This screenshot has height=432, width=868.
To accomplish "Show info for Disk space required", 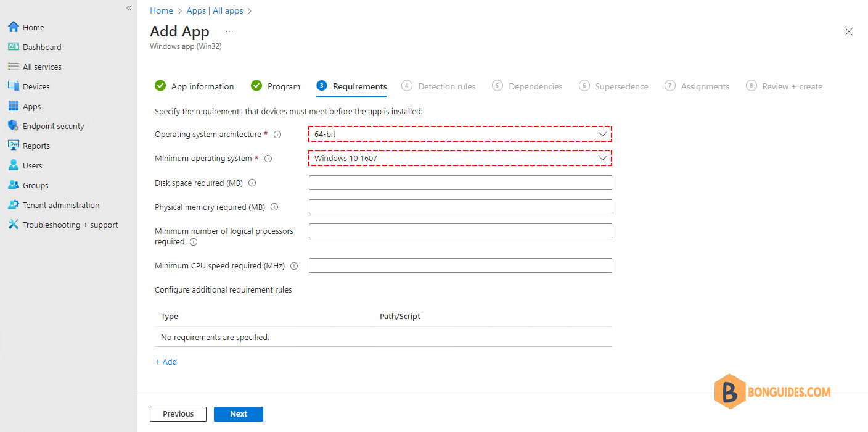I will click(252, 183).
